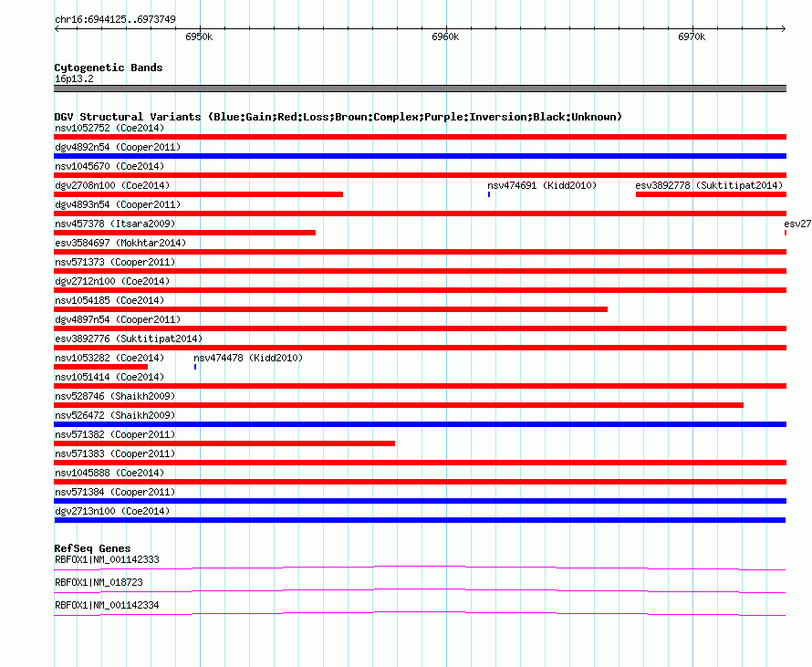The image size is (812, 667).
Task: Click the nsv1045670 (Coe2014) label
Action: click(x=109, y=166)
